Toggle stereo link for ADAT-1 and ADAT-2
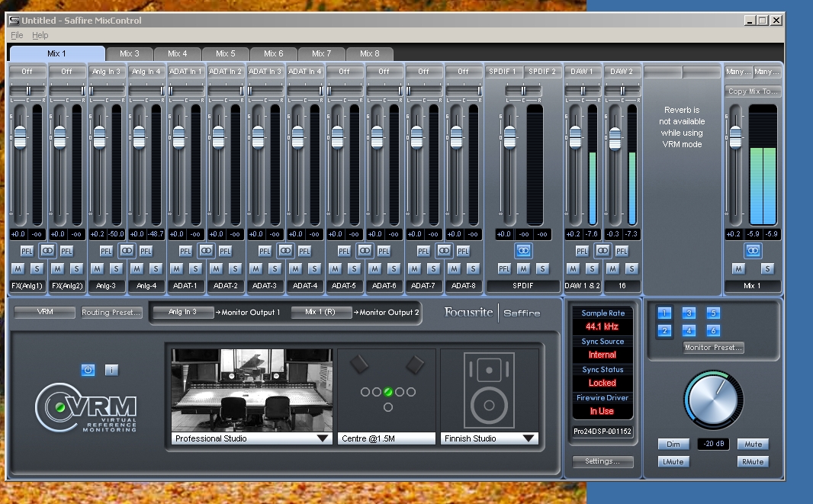 pos(206,251)
